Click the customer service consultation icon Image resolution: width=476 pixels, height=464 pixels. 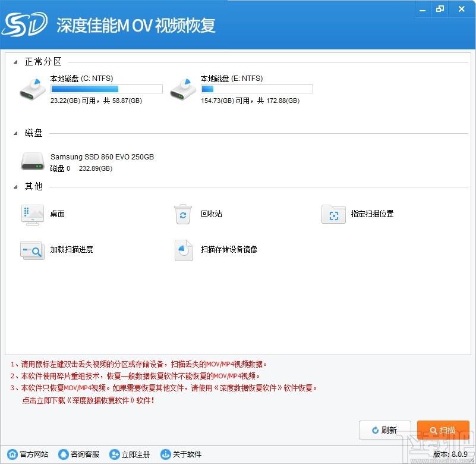pos(63,454)
